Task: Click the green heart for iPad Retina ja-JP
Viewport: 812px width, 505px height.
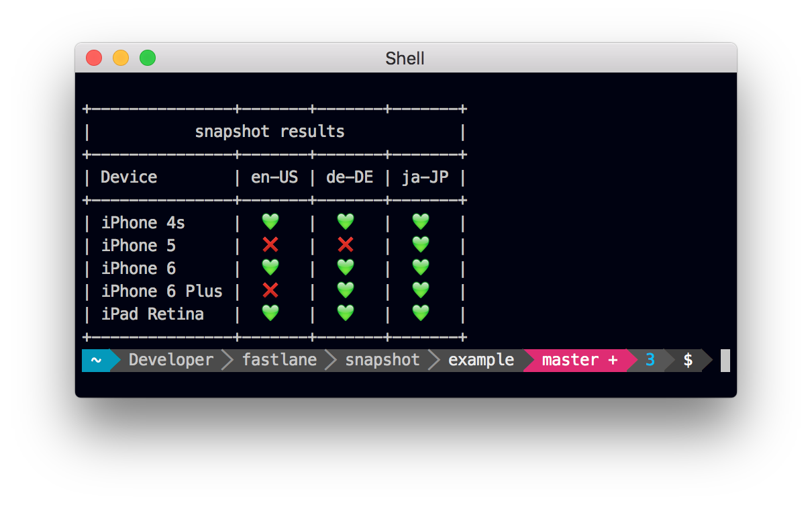Action: 420,313
